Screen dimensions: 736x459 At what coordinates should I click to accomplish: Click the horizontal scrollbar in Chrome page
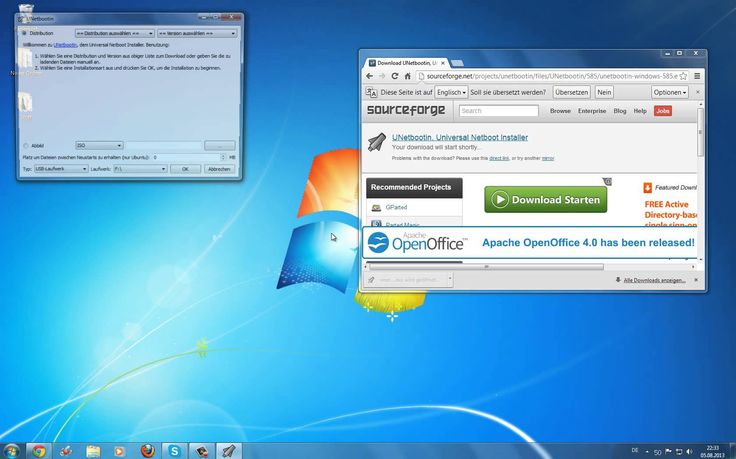pos(486,267)
